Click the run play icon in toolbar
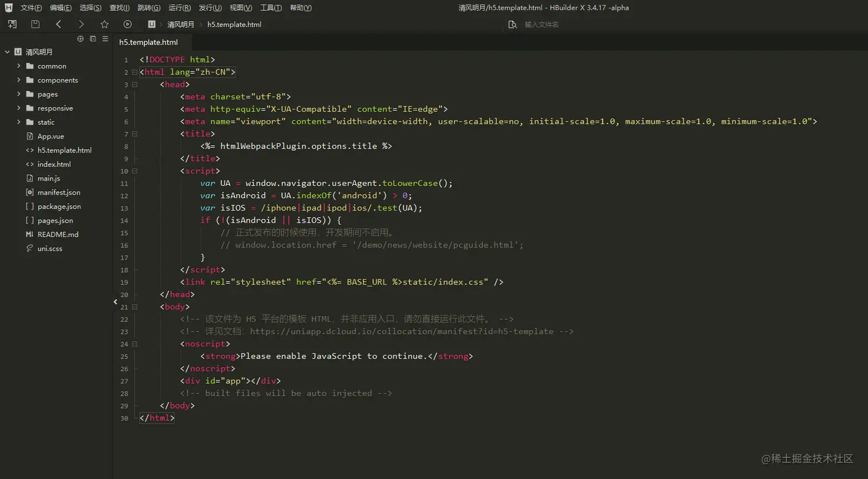Viewport: 868px width, 479px height. (x=127, y=24)
